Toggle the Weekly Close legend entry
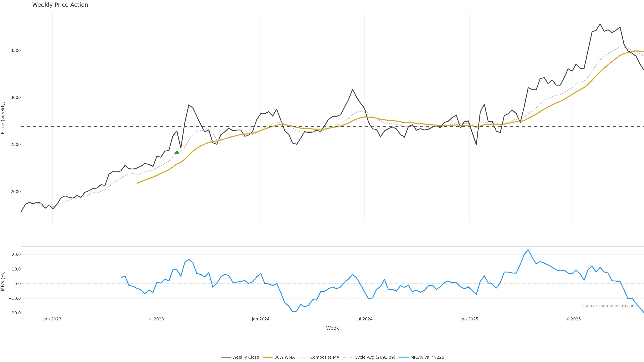 [246, 357]
